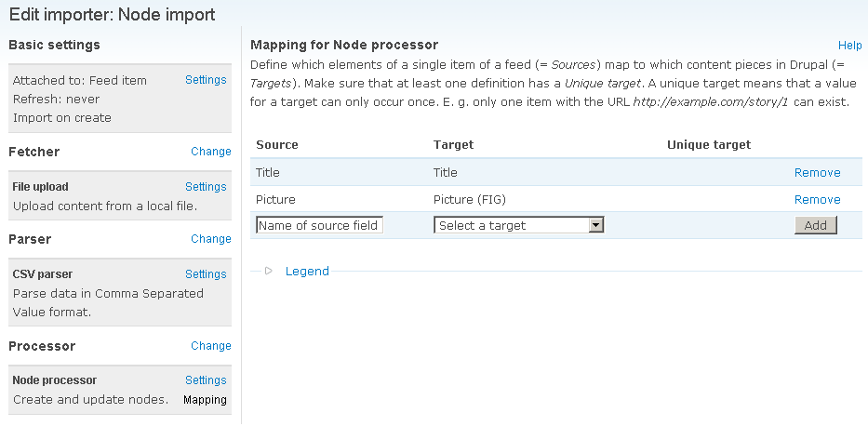Click the Add mapping button
Screen dimensions: 868x426
pos(815,225)
